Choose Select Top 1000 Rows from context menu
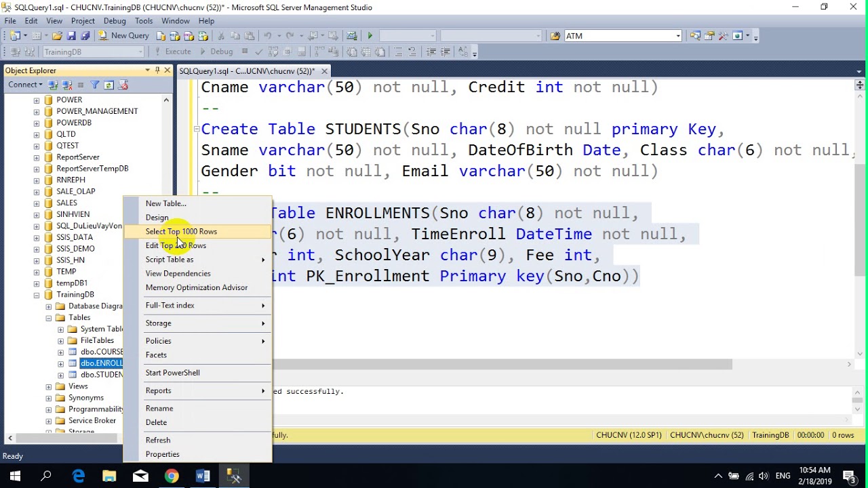The width and height of the screenshot is (868, 488). point(181,232)
